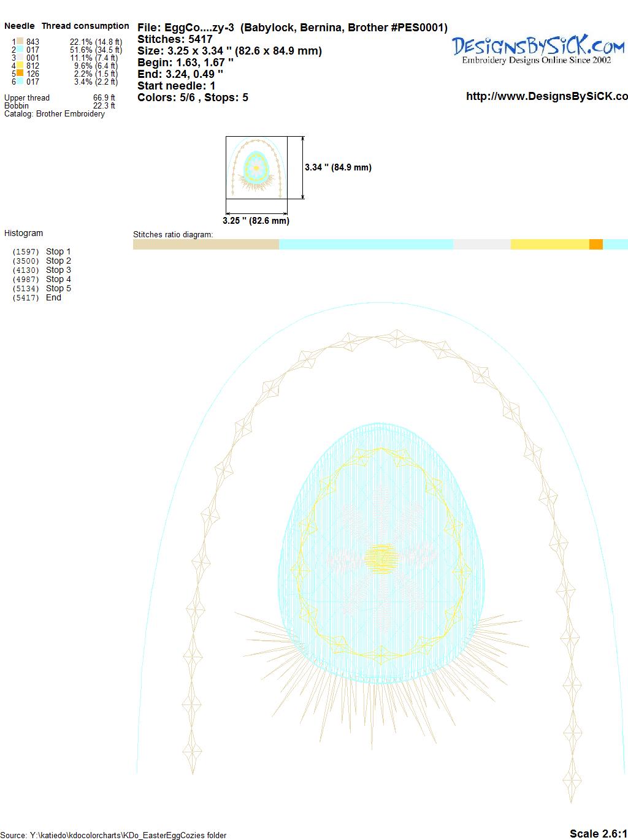This screenshot has width=628, height=840.
Task: Click the orange segment of the stitches ratio bar
Action: [x=595, y=245]
